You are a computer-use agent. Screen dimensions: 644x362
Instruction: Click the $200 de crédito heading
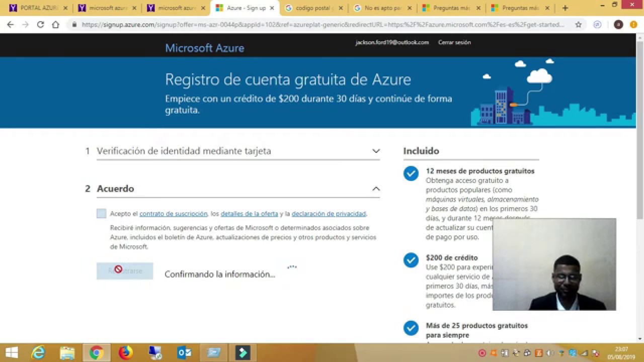tap(452, 258)
